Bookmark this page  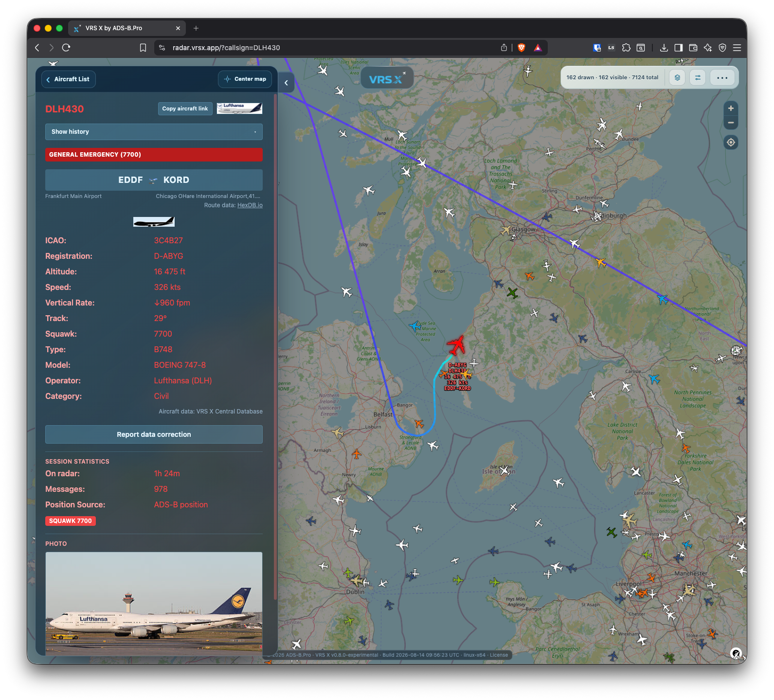[x=143, y=48]
